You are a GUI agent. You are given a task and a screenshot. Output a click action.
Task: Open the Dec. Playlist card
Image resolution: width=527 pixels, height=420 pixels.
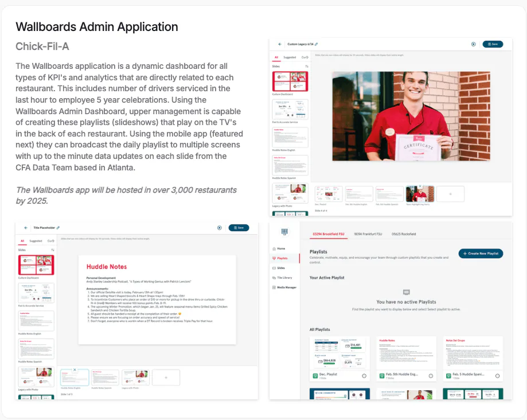tap(339, 359)
